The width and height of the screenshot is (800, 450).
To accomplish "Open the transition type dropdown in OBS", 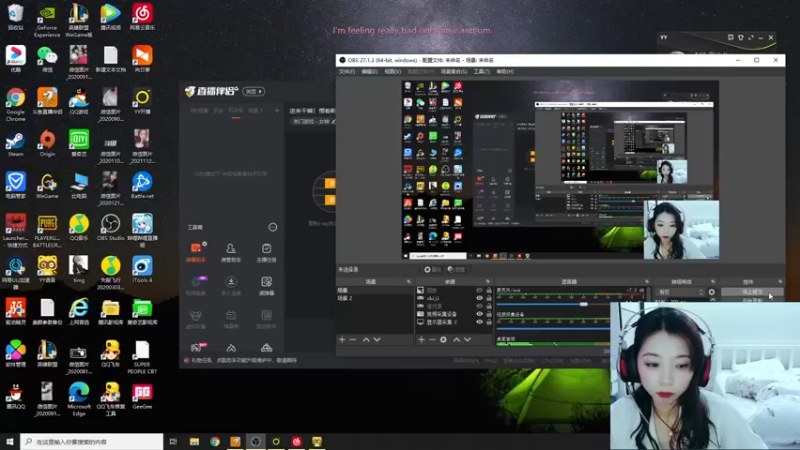I will (681, 292).
